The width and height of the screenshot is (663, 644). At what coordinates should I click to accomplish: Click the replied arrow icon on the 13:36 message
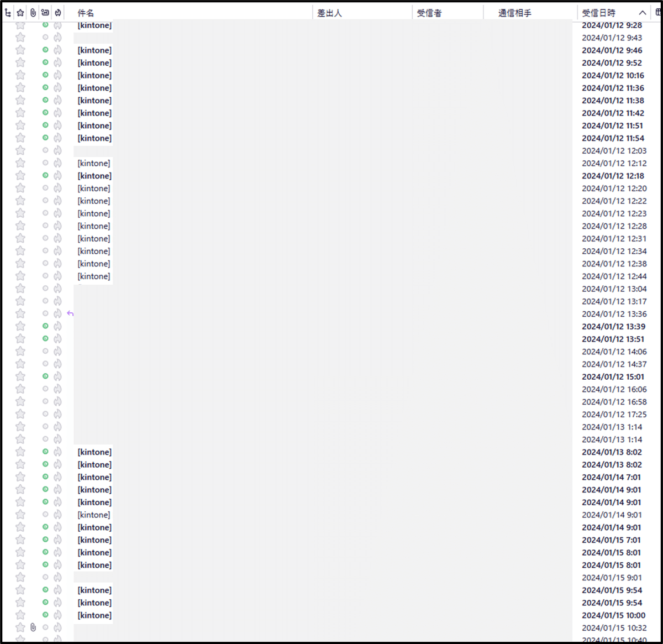70,313
